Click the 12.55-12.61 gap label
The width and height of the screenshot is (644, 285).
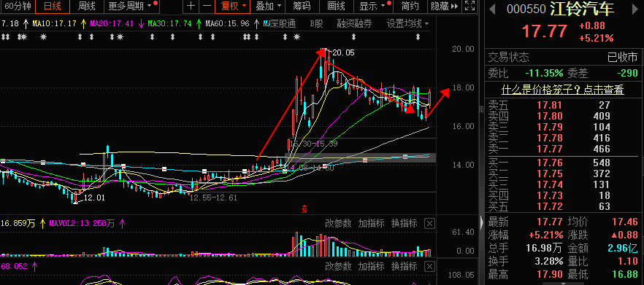coord(213,198)
